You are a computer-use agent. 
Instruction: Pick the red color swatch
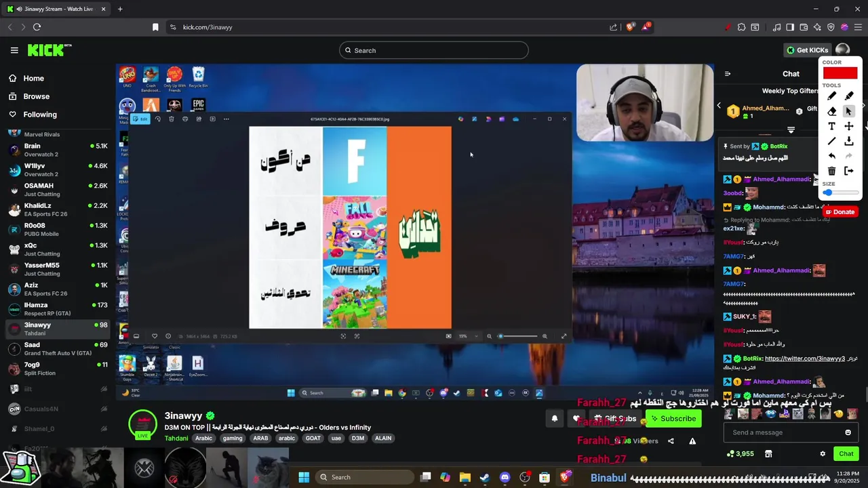(x=840, y=73)
